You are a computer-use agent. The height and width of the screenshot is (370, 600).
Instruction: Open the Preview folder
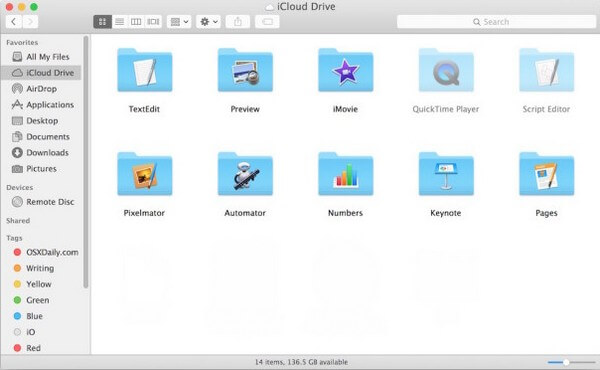click(x=245, y=70)
